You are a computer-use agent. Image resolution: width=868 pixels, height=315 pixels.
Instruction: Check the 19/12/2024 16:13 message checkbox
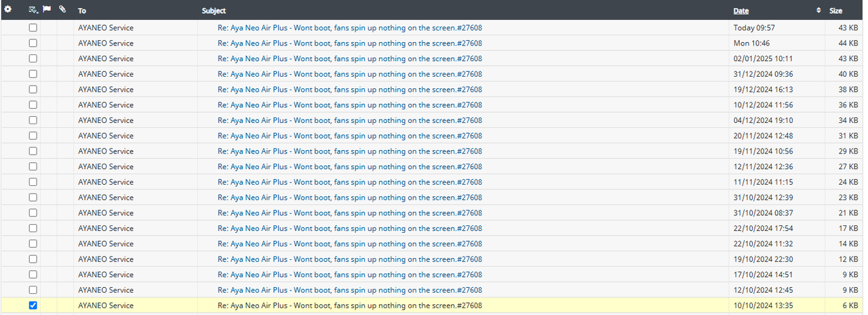(33, 89)
